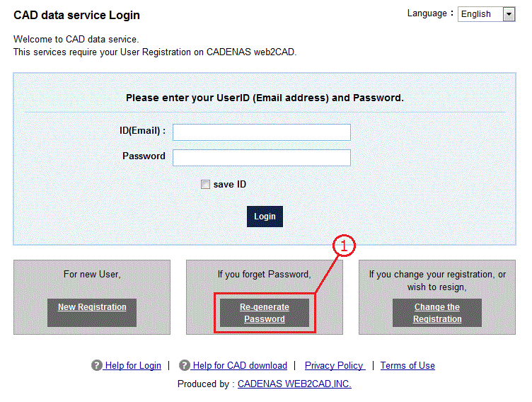532x402 pixels.
Task: Focus the ID(Email) input field
Action: 261,132
